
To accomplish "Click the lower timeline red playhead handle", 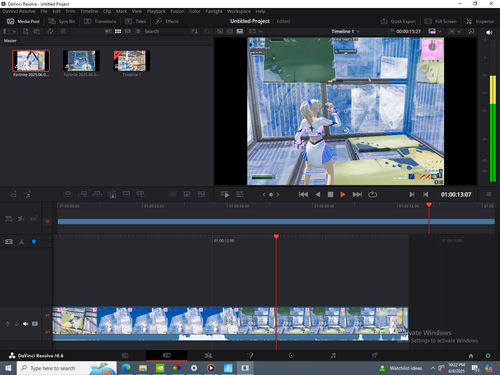I will (276, 236).
